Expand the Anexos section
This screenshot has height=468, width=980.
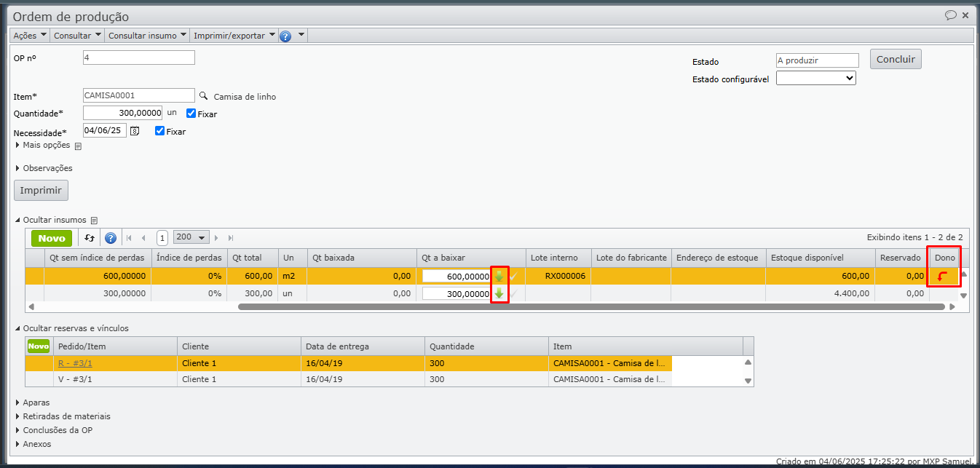pos(33,444)
